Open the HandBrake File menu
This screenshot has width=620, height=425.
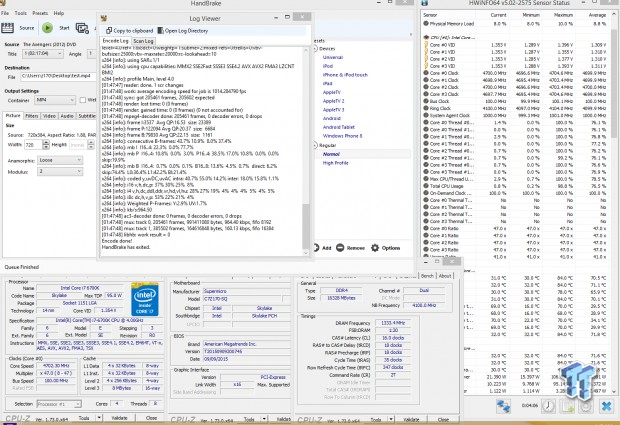click(x=5, y=13)
